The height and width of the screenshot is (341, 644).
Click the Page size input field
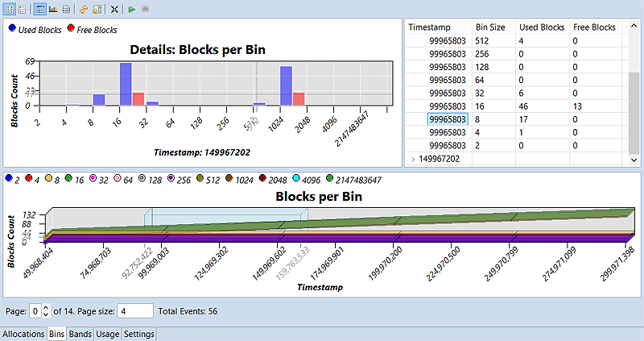135,310
